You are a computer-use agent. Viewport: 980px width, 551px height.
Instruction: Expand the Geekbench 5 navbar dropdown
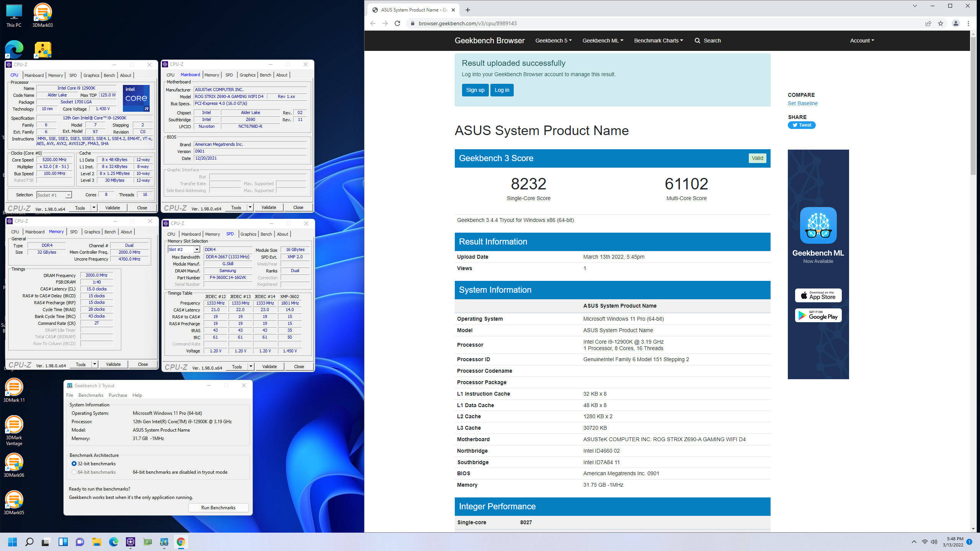click(554, 41)
